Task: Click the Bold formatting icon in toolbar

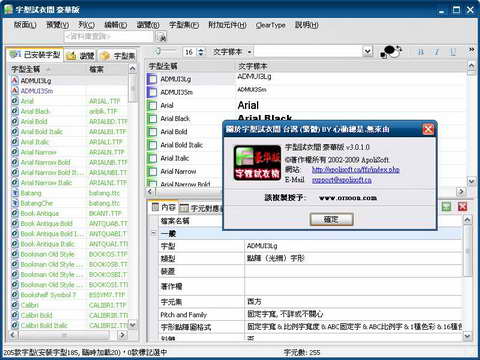Action: (421, 52)
